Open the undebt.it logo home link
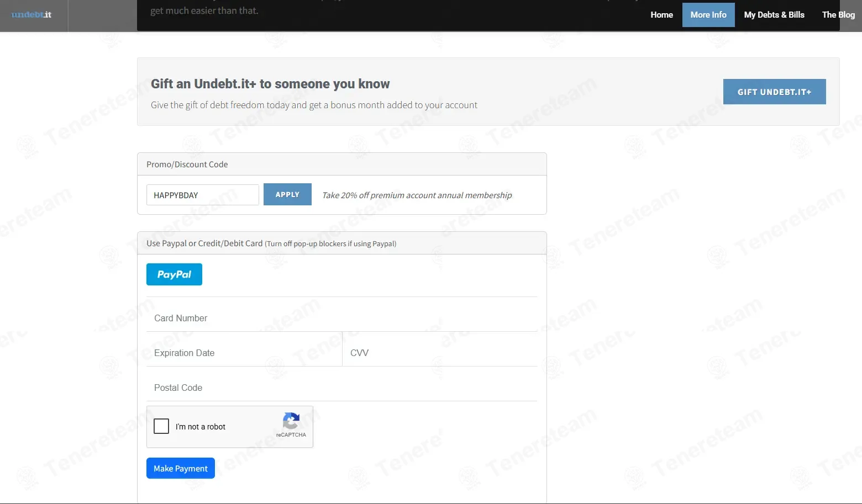This screenshot has height=504, width=862. click(x=31, y=15)
